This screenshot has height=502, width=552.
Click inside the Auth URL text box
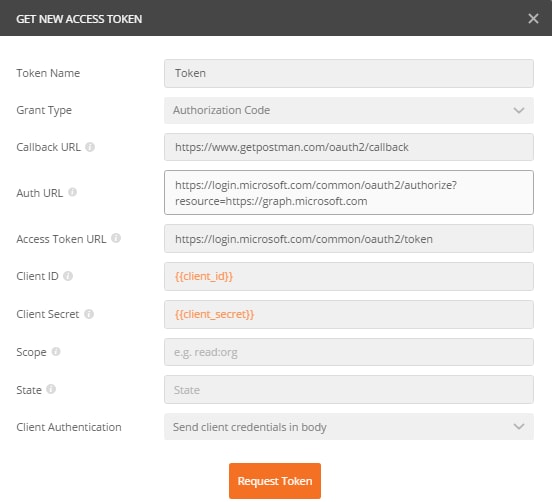click(349, 193)
